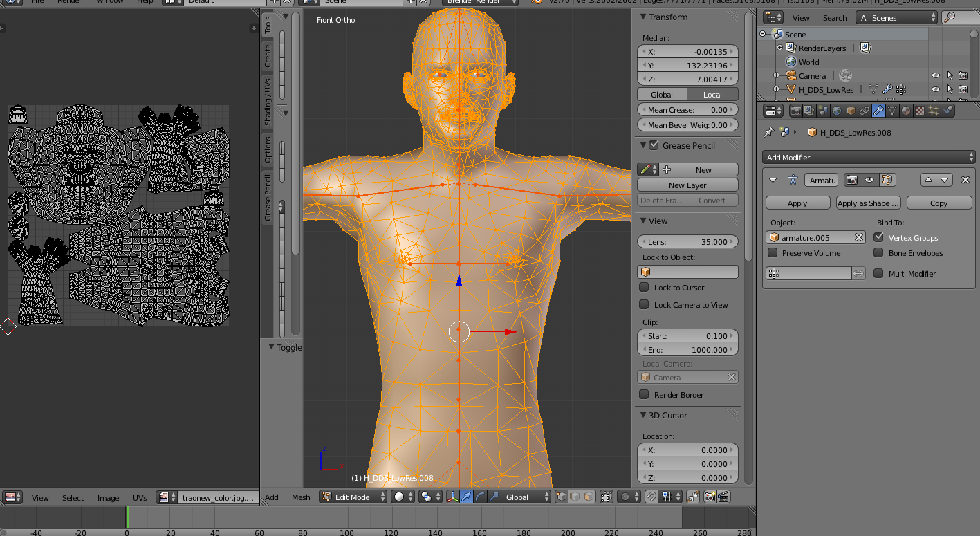Expand the Camera tree item in outliner

pyautogui.click(x=776, y=75)
